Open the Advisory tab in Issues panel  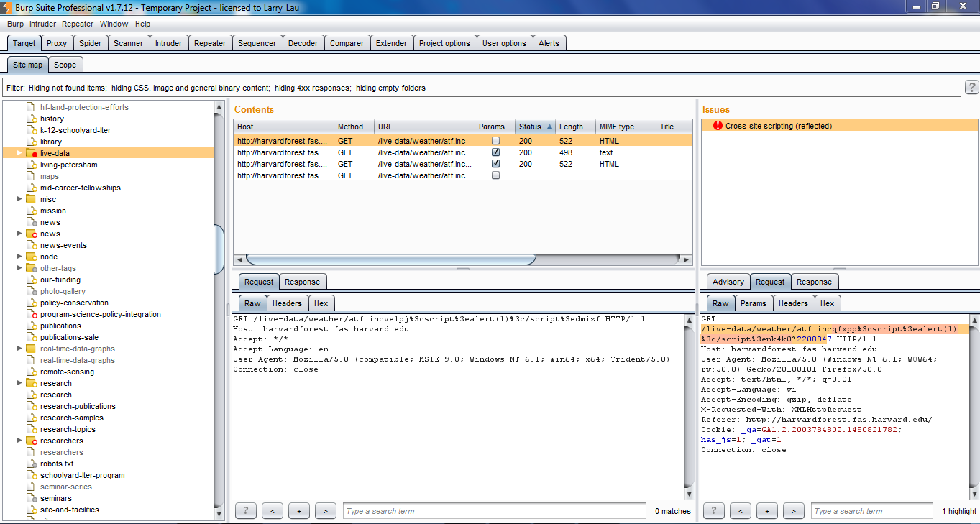pos(728,282)
